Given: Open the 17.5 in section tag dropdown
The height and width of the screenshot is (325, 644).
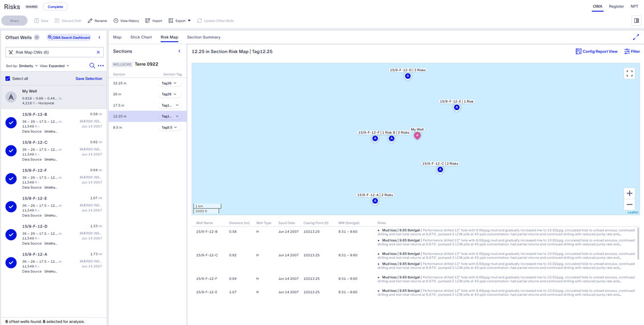Looking at the screenshot, I should 170,105.
